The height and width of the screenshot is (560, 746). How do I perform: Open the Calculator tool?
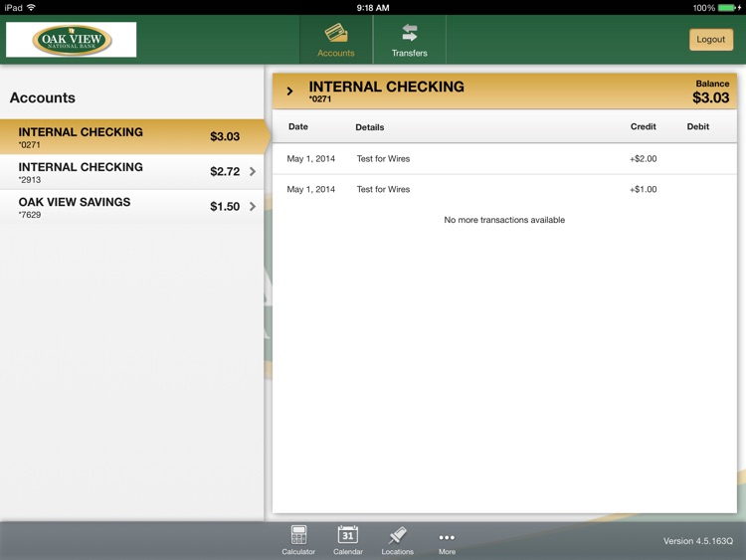pyautogui.click(x=298, y=540)
